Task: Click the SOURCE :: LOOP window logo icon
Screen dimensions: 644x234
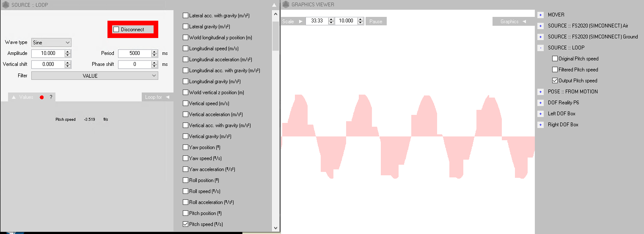Action: tap(6, 5)
